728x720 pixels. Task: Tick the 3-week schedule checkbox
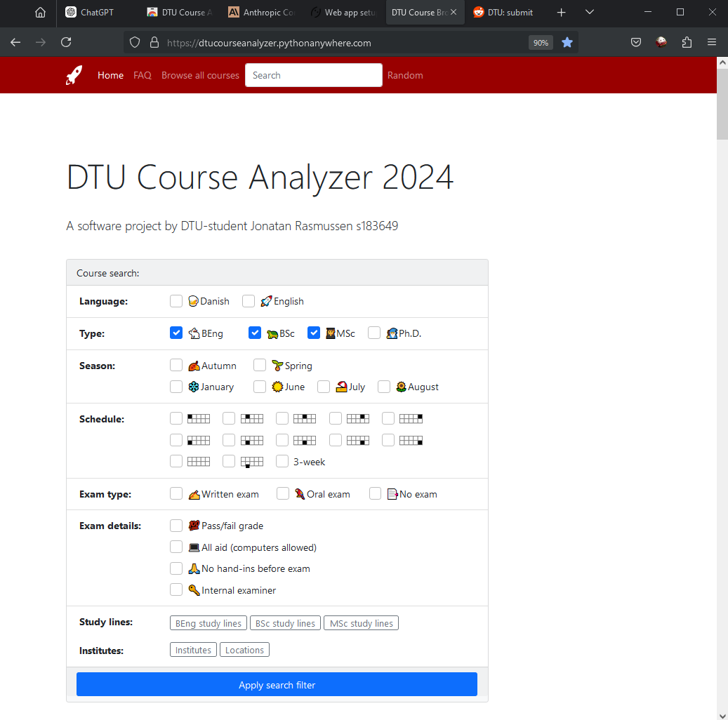coord(282,462)
